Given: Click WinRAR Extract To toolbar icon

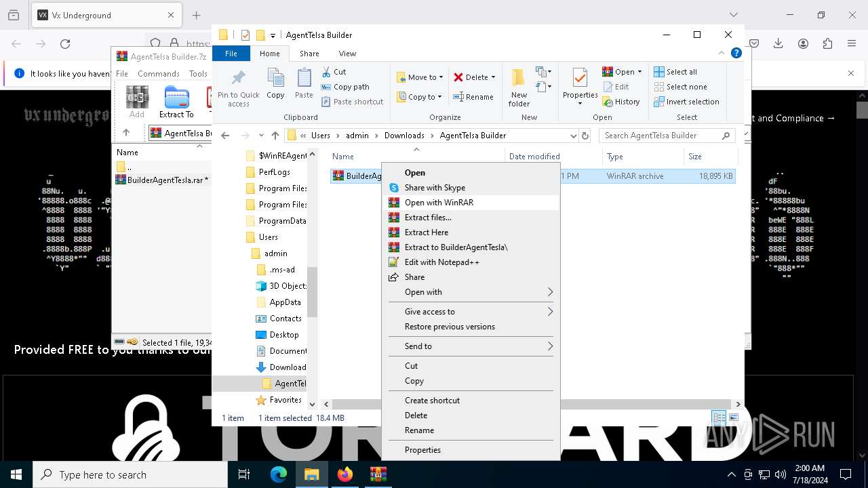Looking at the screenshot, I should [x=176, y=102].
